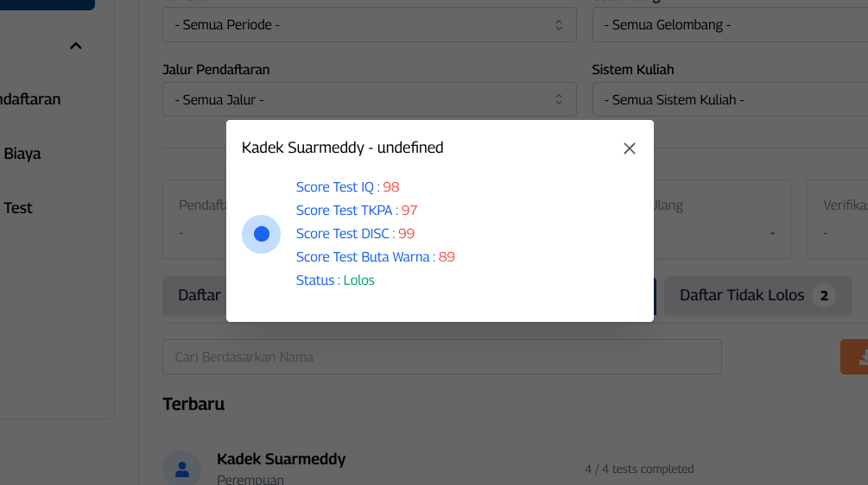The image size is (868, 485).
Task: Click the 4 / 4 tests completed label
Action: tap(638, 469)
